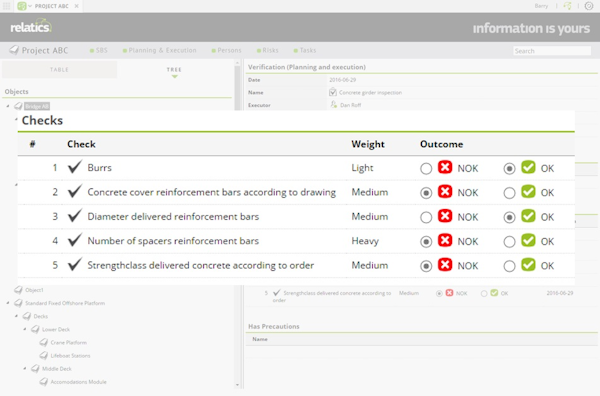This screenshot has height=396, width=600.
Task: Click checkmark icon beside Strengthclass delivered concrete
Action: (x=75, y=264)
